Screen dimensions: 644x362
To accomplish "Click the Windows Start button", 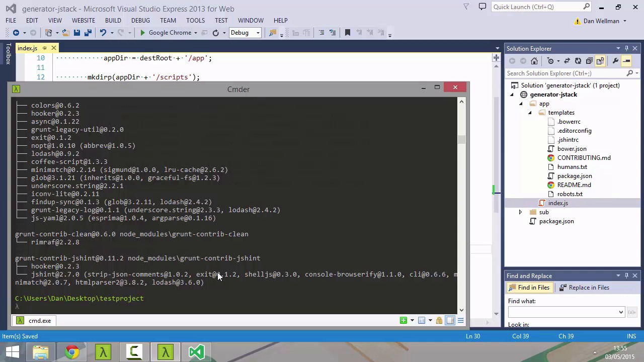I will click(x=12, y=352).
